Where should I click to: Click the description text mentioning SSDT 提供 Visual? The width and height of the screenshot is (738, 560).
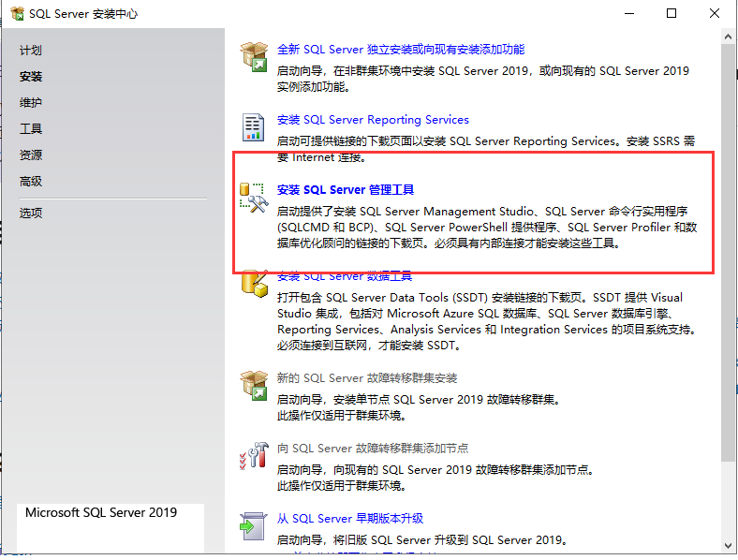(487, 321)
